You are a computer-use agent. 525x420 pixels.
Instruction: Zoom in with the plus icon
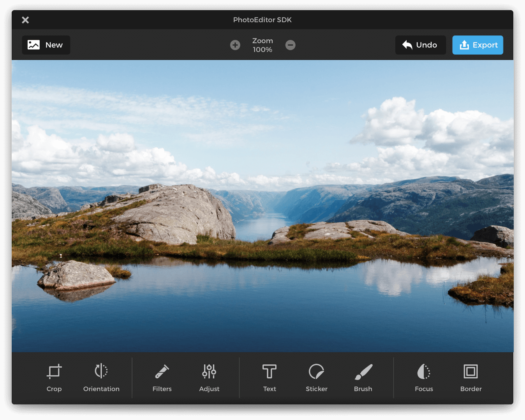[235, 45]
